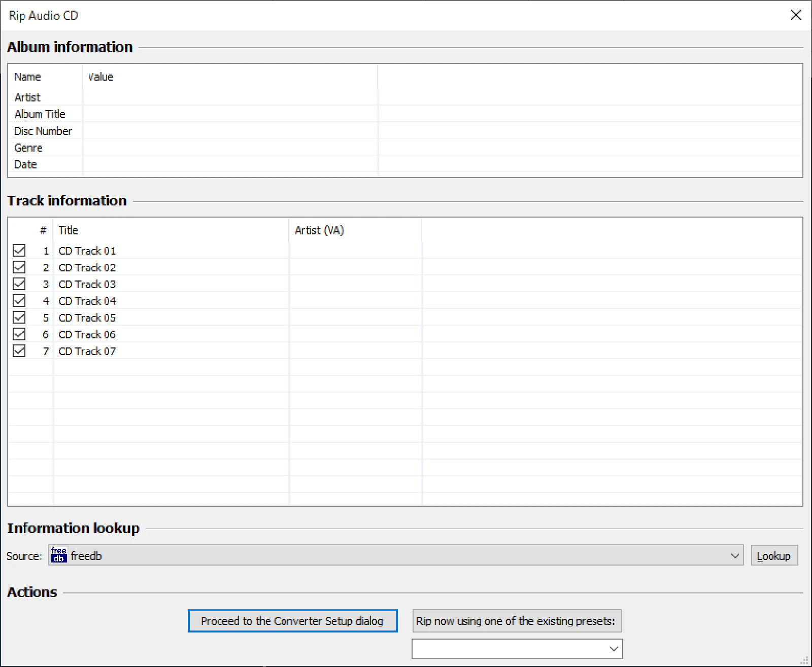Select CD Track 06 in track list
Viewport: 812px width, 667px height.
[x=87, y=334]
